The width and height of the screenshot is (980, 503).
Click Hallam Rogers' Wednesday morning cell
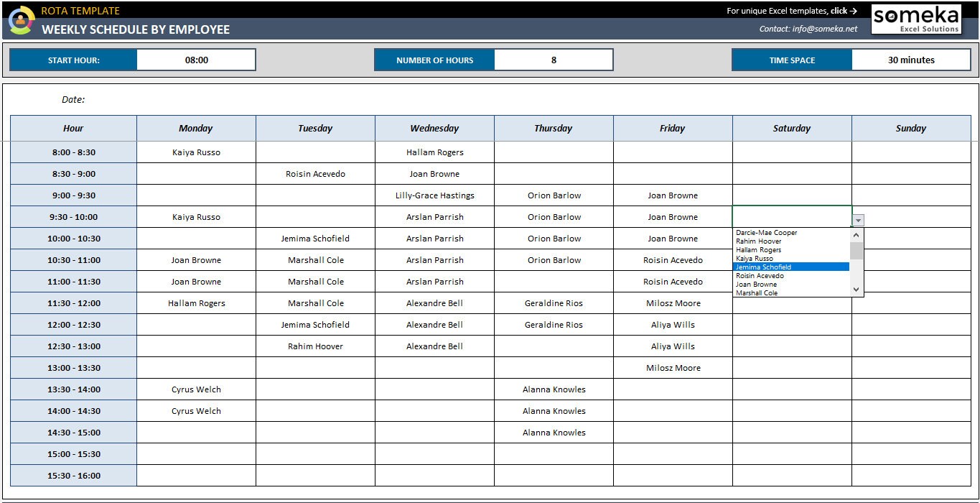434,152
